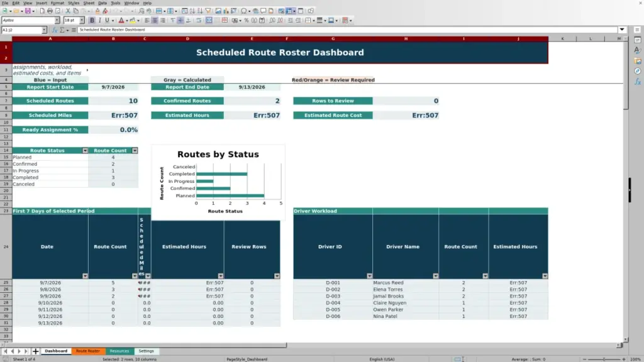Click the Align Right icon
The image size is (644, 362).
[x=163, y=20]
